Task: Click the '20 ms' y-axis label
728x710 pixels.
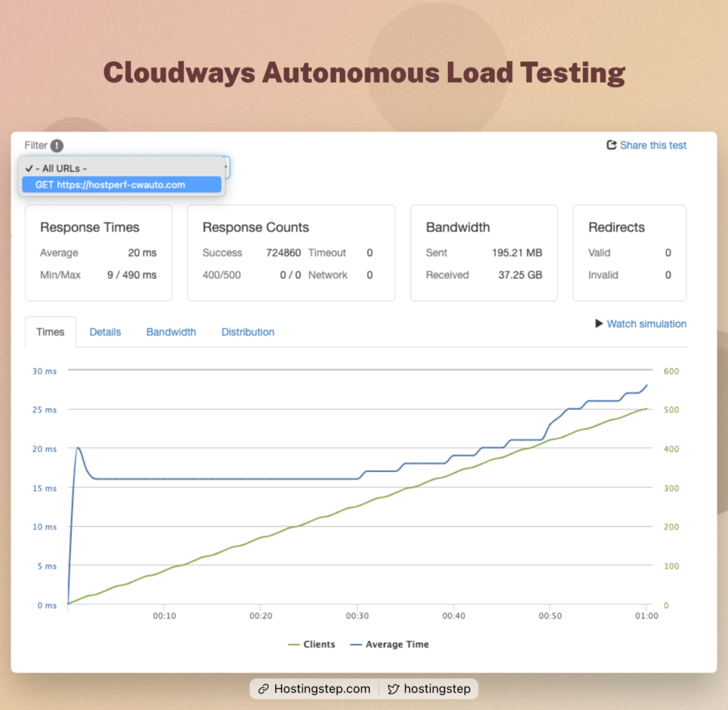Action: pos(44,448)
